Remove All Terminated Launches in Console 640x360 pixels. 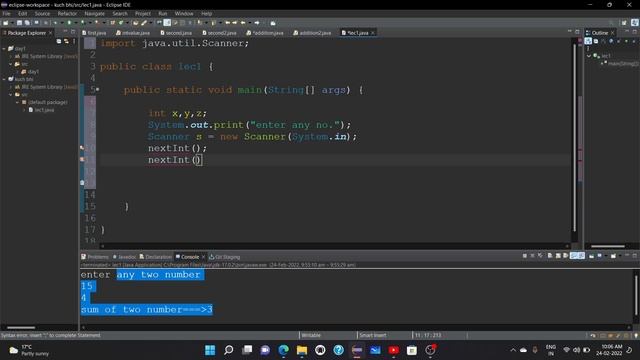pyautogui.click(x=540, y=256)
